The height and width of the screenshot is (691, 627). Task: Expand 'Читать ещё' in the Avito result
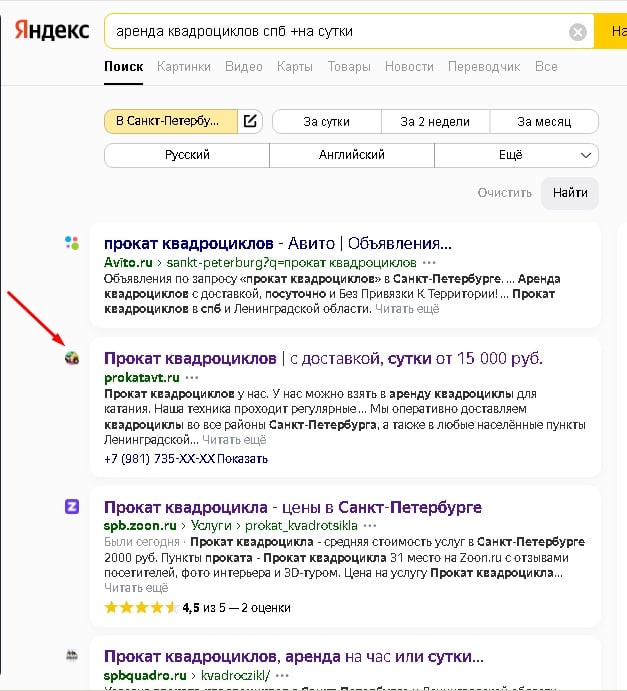coord(407,309)
